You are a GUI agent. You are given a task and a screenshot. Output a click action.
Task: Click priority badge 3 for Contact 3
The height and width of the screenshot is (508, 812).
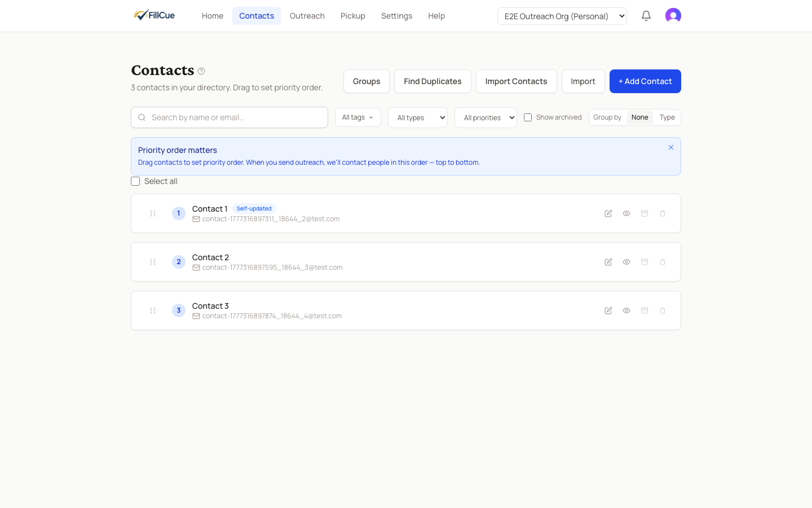coord(179,310)
